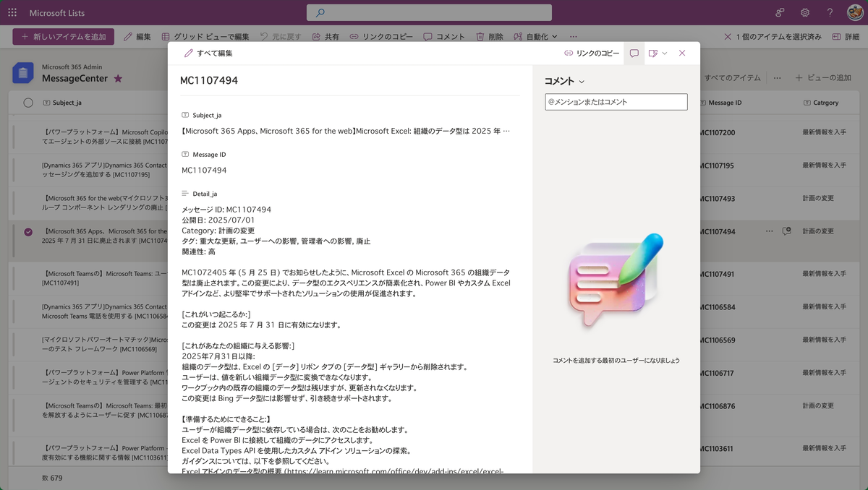Select the MC1107200 cell in background list

pyautogui.click(x=717, y=133)
